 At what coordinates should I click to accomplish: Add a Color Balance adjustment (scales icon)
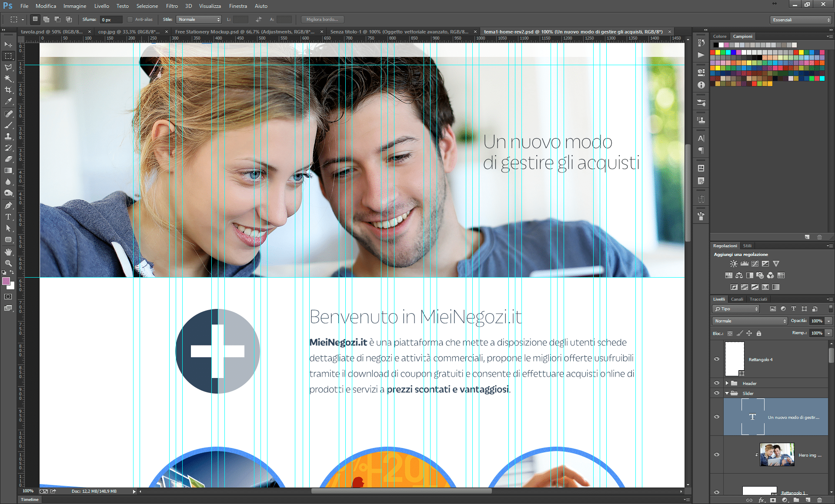tap(739, 275)
